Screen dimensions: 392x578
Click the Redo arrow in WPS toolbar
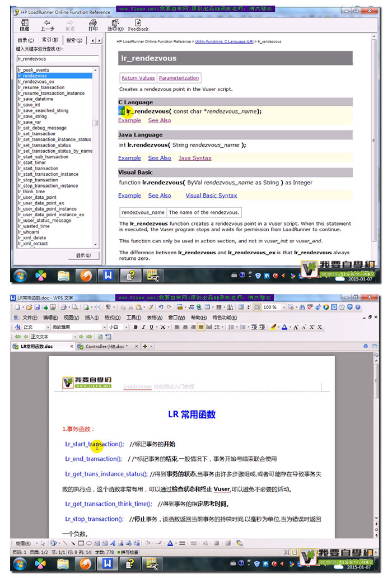169,307
